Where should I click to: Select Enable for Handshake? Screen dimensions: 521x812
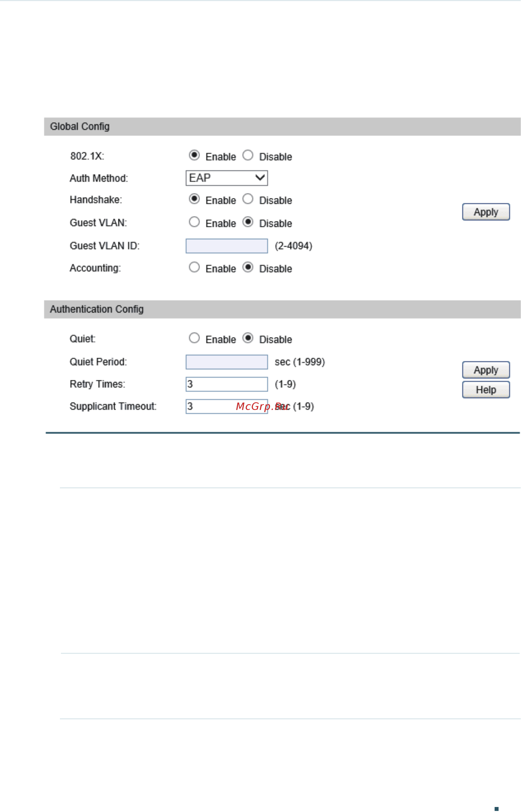(194, 199)
